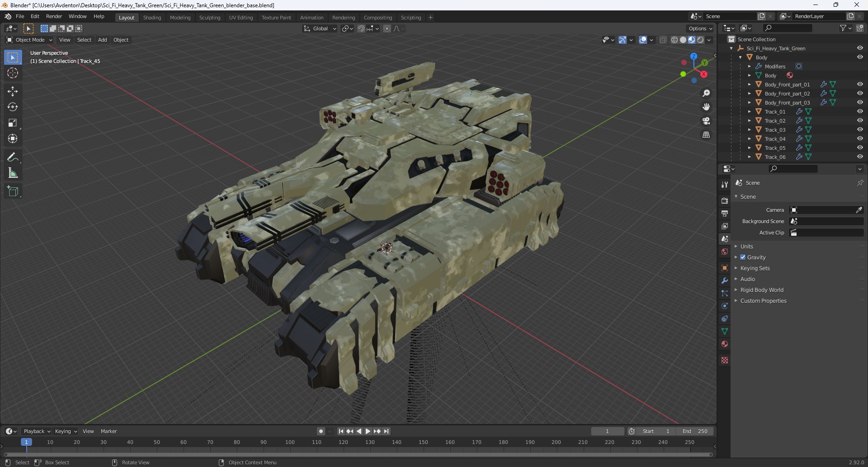Open Object Data properties tab
Screen dimensions: 868x467
(725, 331)
